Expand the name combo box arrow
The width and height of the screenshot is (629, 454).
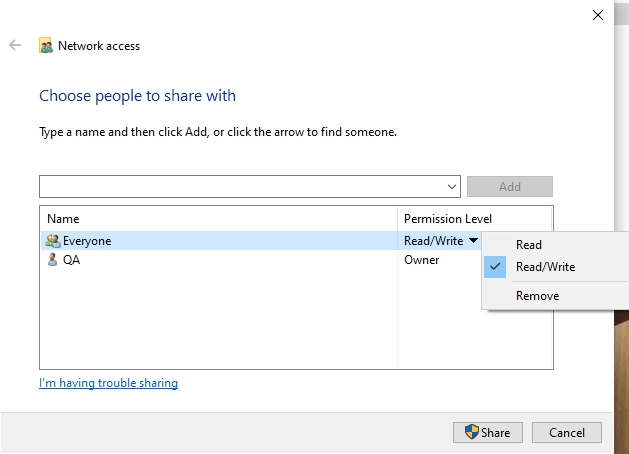(x=452, y=187)
